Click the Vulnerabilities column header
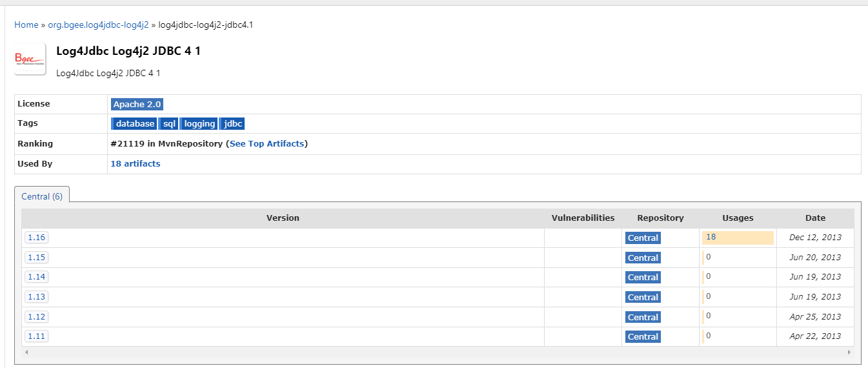Screen dimensions: 868x368 [583, 218]
